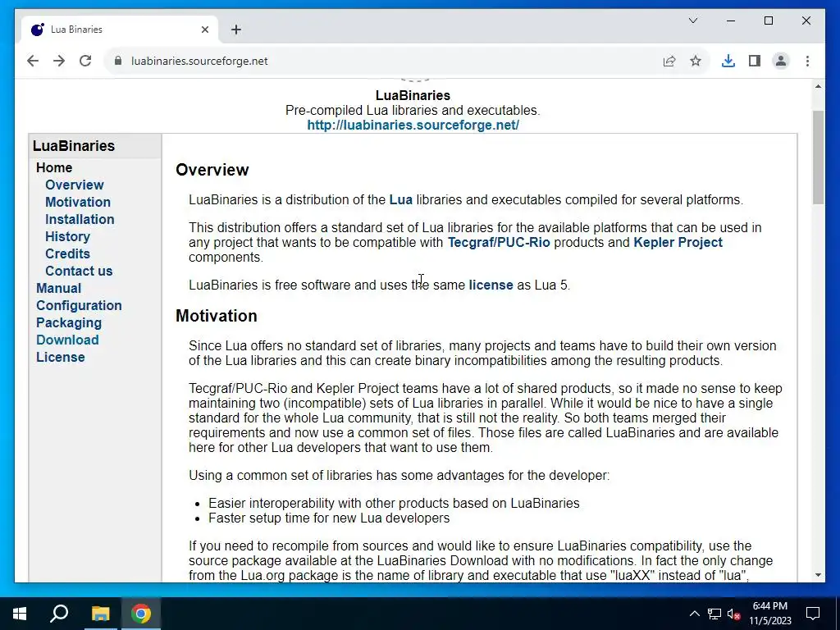Click the LuaBinaries page title heading
The image size is (840, 630).
[413, 95]
